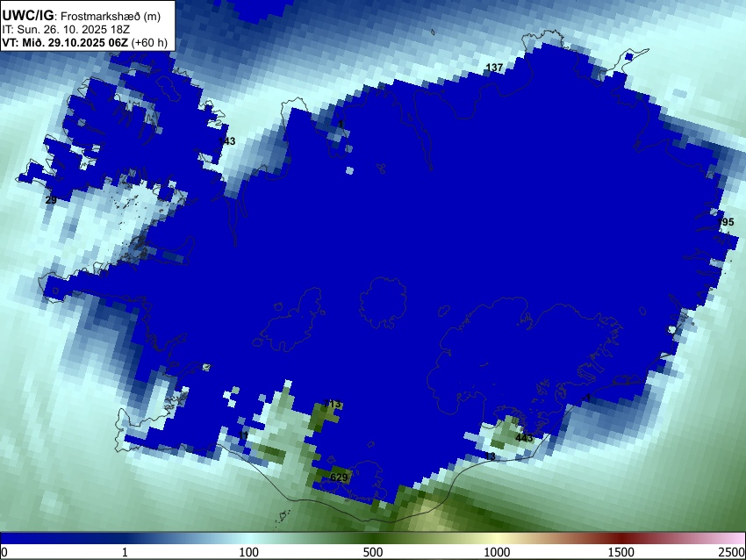The height and width of the screenshot is (560, 746).
Task: Click the '100' label on the color scale
Action: (x=248, y=552)
